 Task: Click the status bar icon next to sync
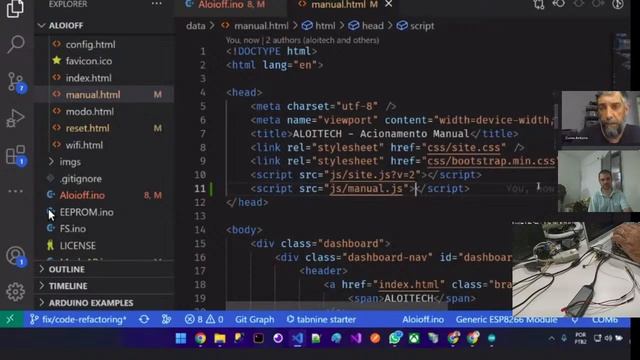[166, 319]
